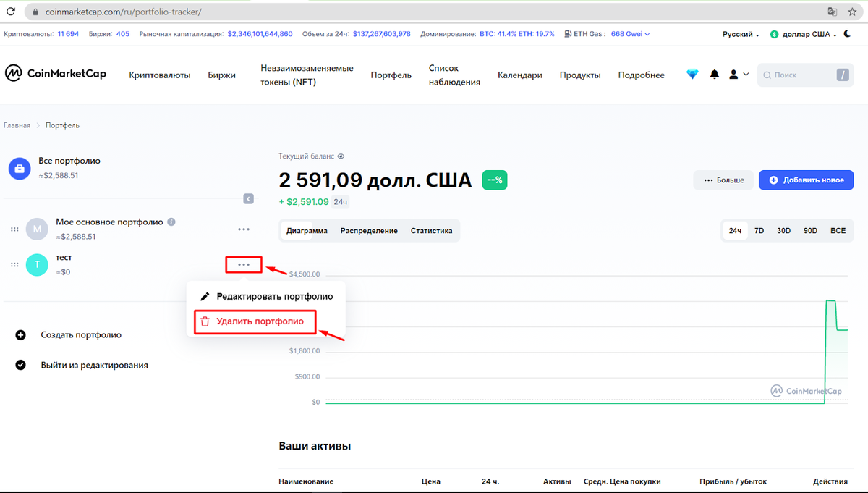Click plus icon of Создать портфолио
The height and width of the screenshot is (493, 868).
tap(21, 335)
